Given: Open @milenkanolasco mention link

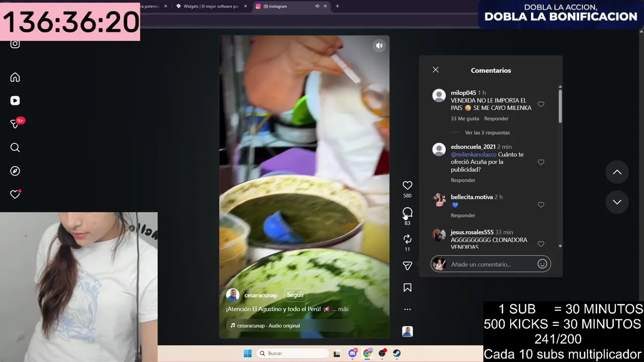Looking at the screenshot, I should pos(473,154).
